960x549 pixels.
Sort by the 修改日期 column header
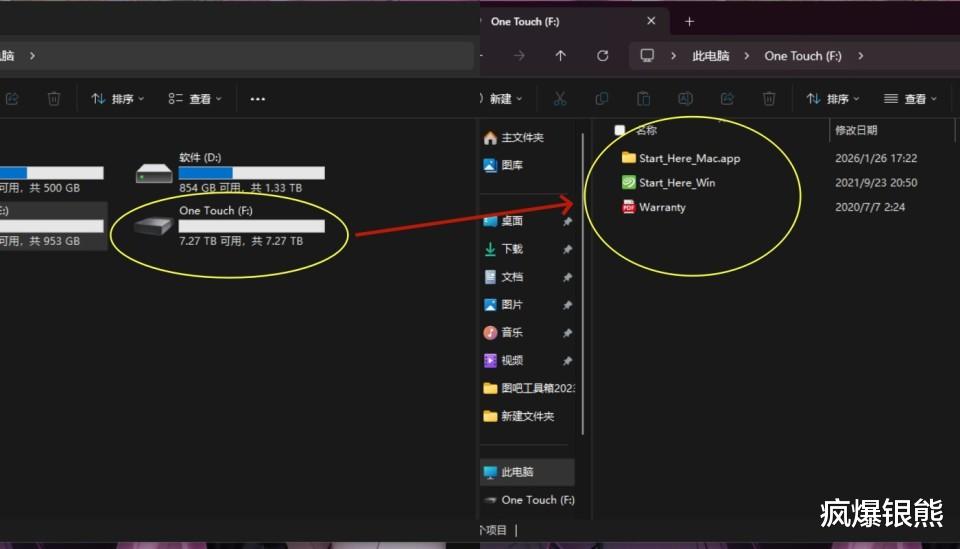856,130
